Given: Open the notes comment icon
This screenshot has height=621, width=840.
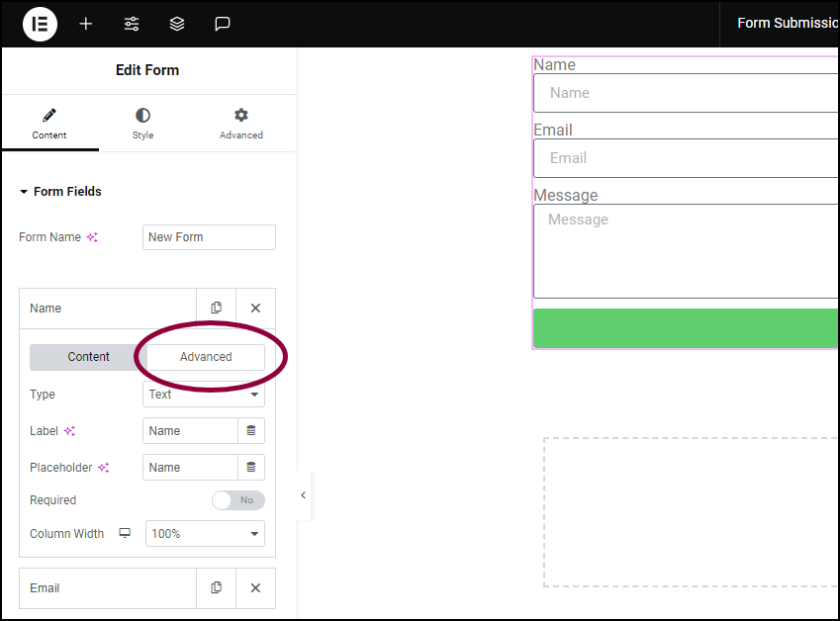Looking at the screenshot, I should coord(223,24).
